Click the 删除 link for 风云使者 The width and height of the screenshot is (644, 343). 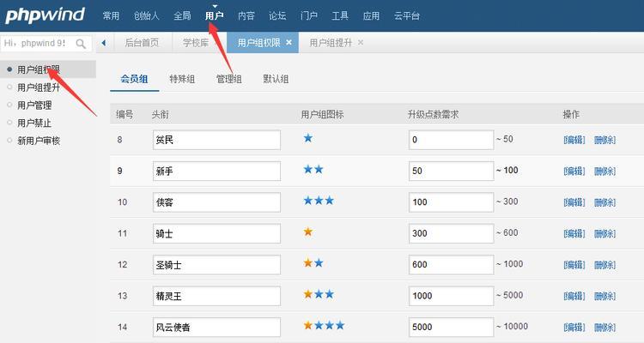coord(605,327)
